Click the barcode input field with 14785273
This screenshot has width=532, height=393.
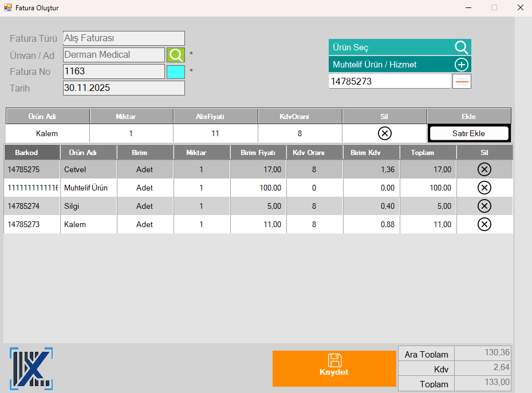point(389,81)
